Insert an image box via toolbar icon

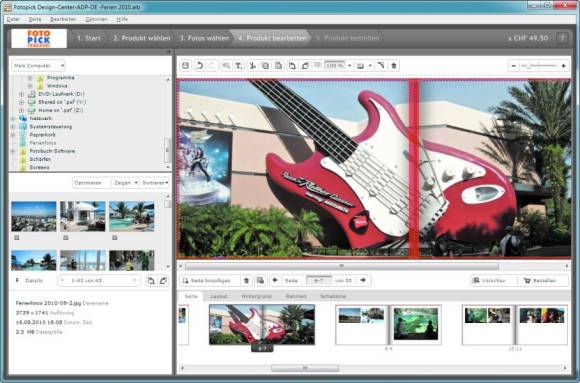coord(226,65)
